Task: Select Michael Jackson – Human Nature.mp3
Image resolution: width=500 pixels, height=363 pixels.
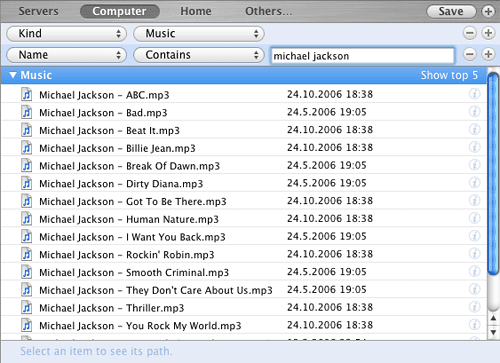Action: coord(244,219)
